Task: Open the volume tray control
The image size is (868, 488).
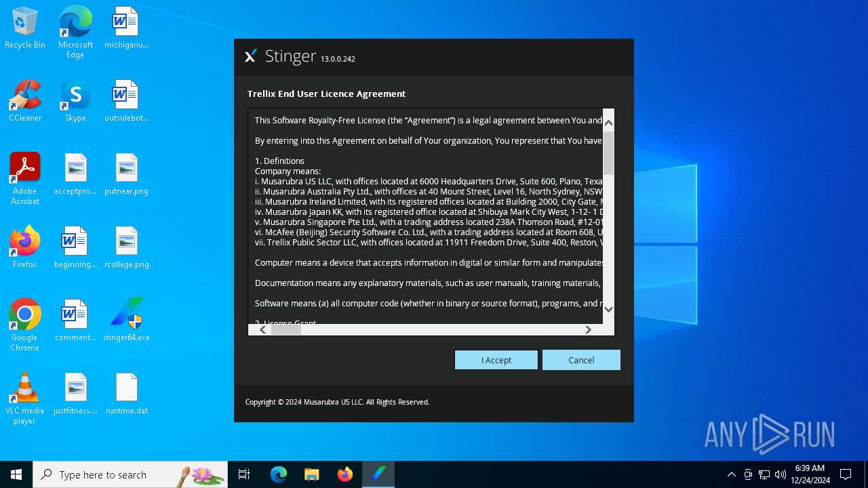Action: coord(781,474)
